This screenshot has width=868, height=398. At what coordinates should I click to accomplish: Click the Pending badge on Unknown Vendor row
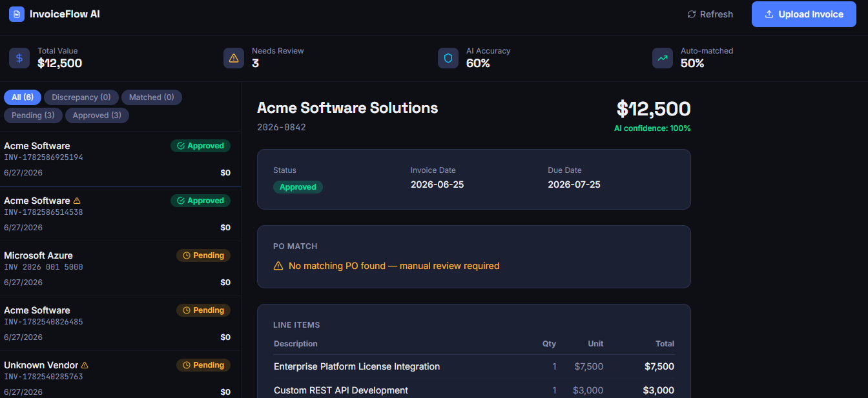pyautogui.click(x=203, y=365)
